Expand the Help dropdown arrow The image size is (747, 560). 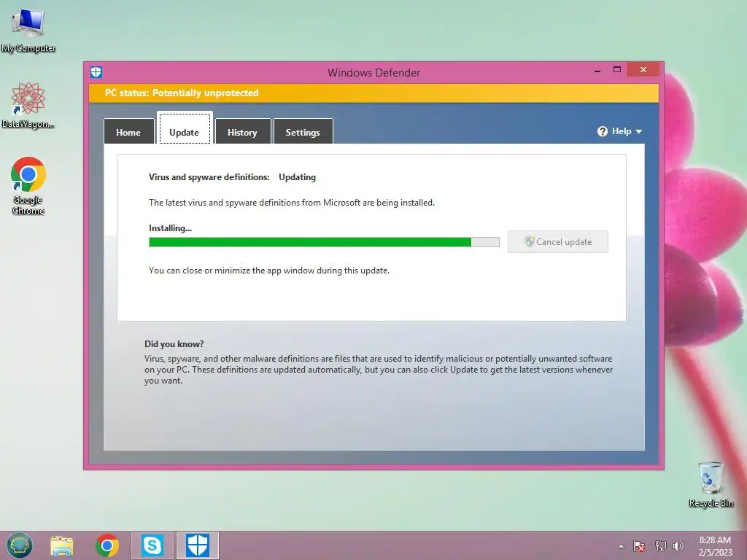639,131
